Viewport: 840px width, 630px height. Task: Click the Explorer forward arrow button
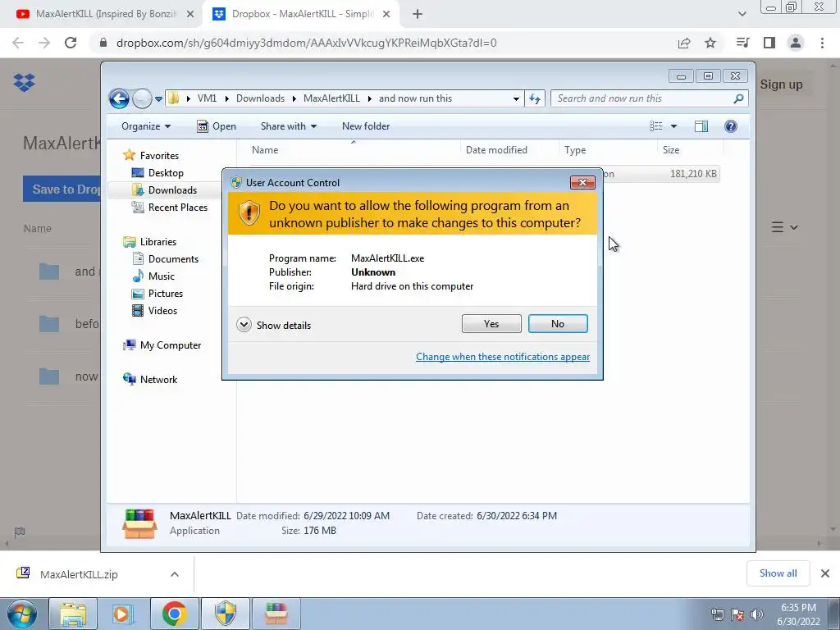coord(142,98)
